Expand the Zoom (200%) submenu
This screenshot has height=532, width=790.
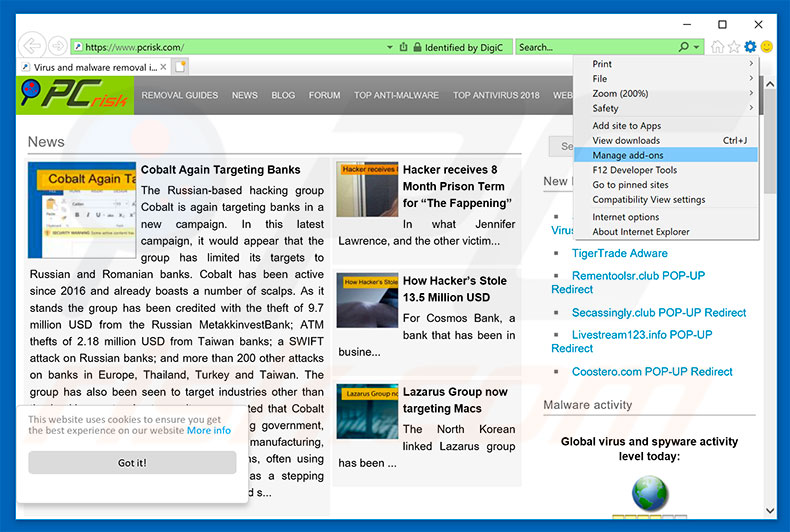[x=666, y=93]
